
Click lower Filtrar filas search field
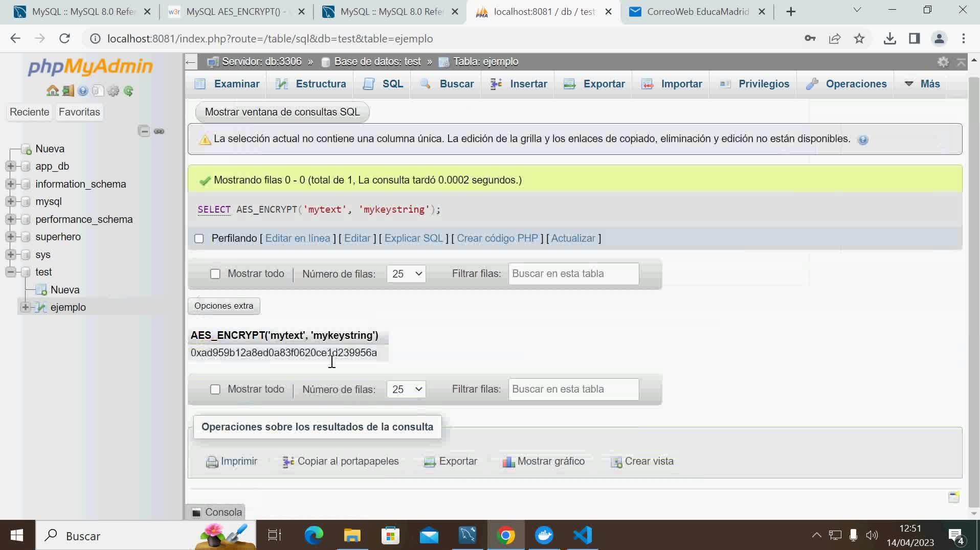coord(573,389)
